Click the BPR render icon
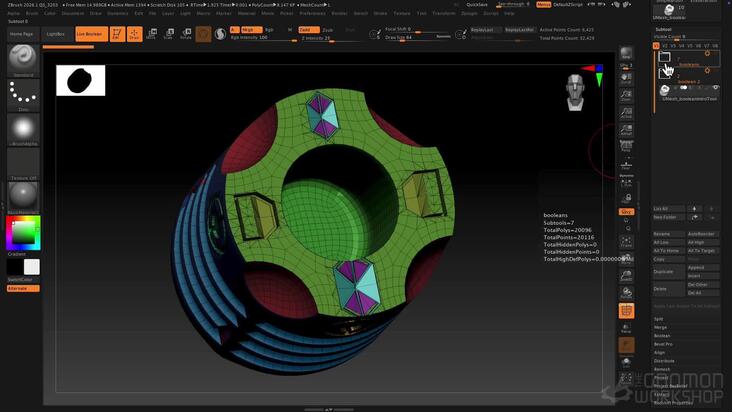 point(626,53)
